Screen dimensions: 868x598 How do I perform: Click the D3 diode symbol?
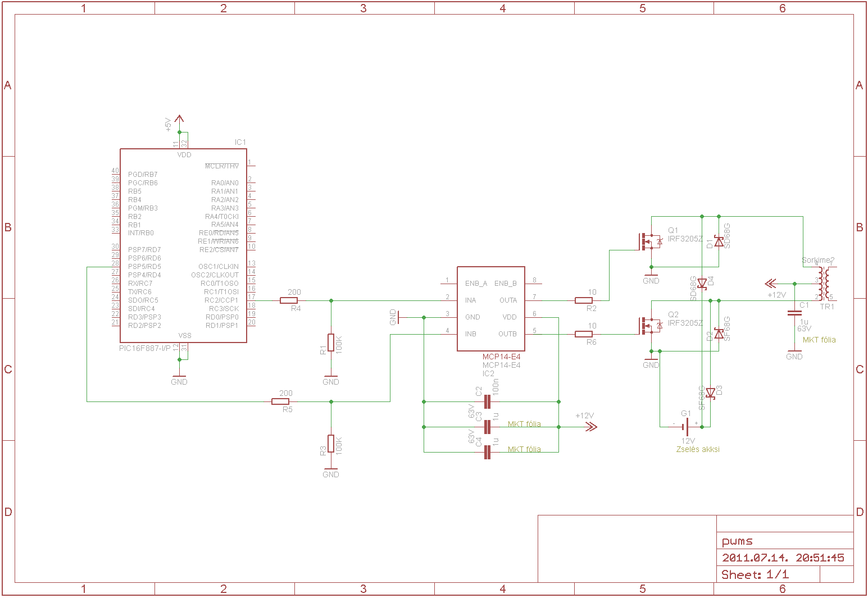(x=711, y=392)
